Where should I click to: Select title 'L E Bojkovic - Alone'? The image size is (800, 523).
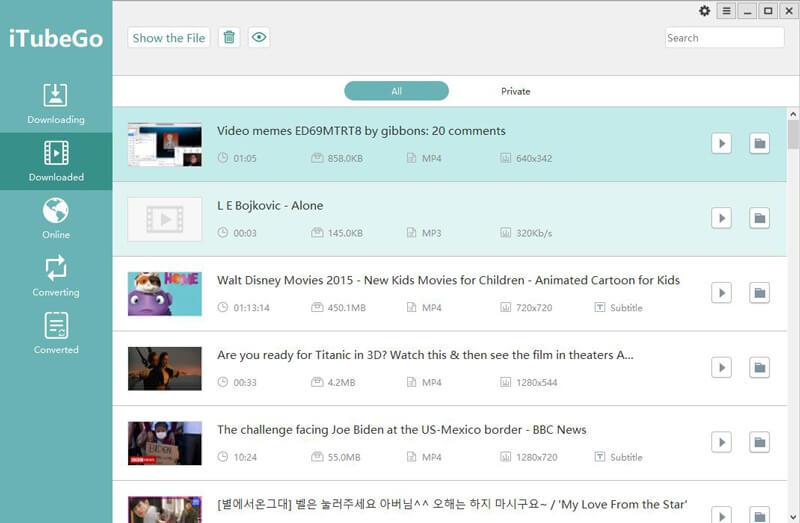coord(270,206)
